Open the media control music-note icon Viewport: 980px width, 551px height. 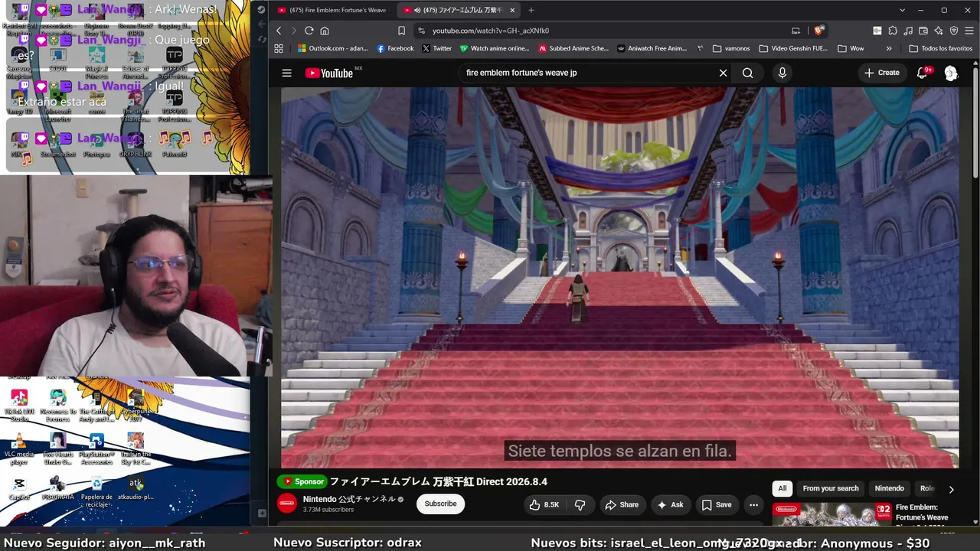pyautogui.click(x=908, y=31)
